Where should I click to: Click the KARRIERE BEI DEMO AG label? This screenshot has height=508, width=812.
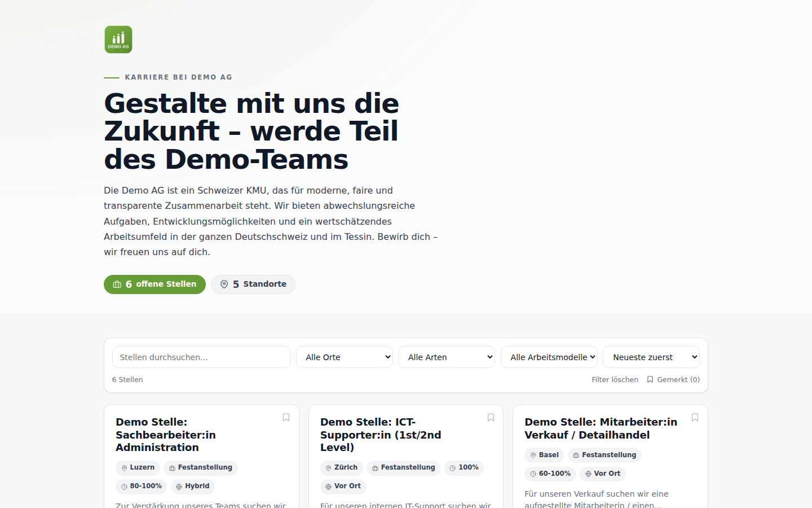tap(179, 77)
